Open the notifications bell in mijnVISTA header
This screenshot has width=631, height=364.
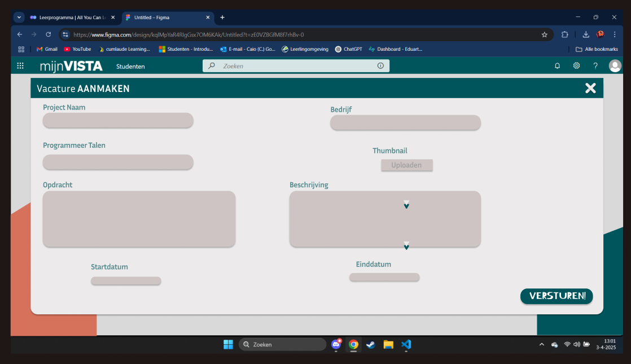tap(557, 66)
